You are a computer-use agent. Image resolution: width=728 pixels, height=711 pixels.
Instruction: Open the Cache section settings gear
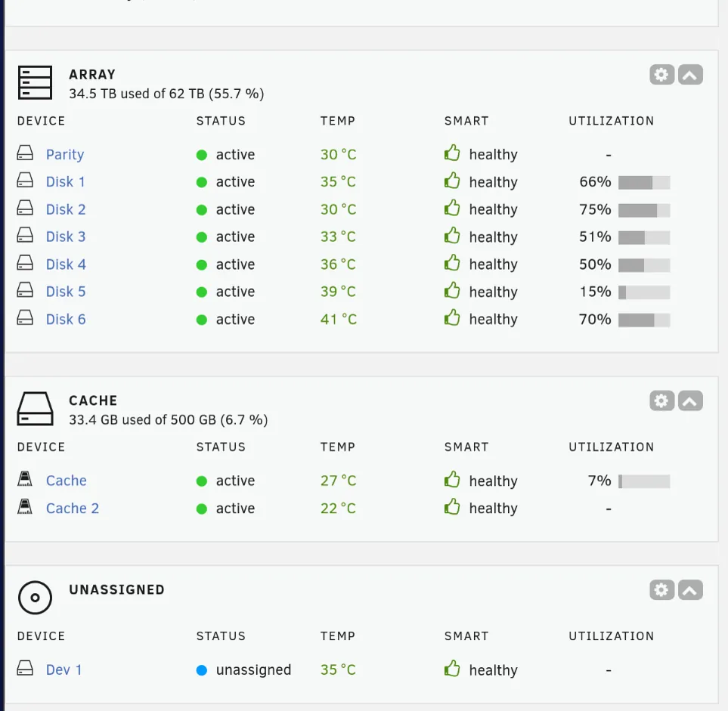tap(661, 401)
